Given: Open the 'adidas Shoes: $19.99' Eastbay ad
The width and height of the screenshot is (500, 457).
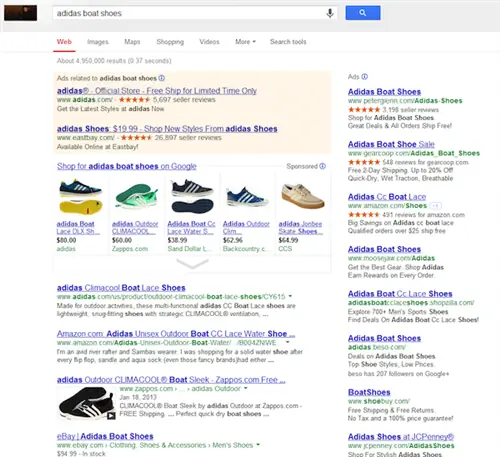Looking at the screenshot, I should (x=167, y=129).
